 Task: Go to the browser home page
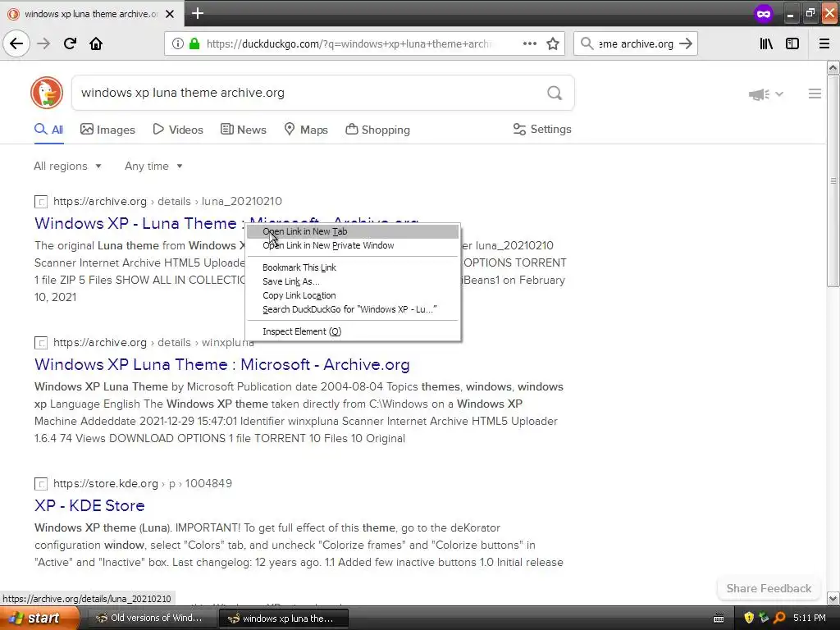(x=96, y=43)
